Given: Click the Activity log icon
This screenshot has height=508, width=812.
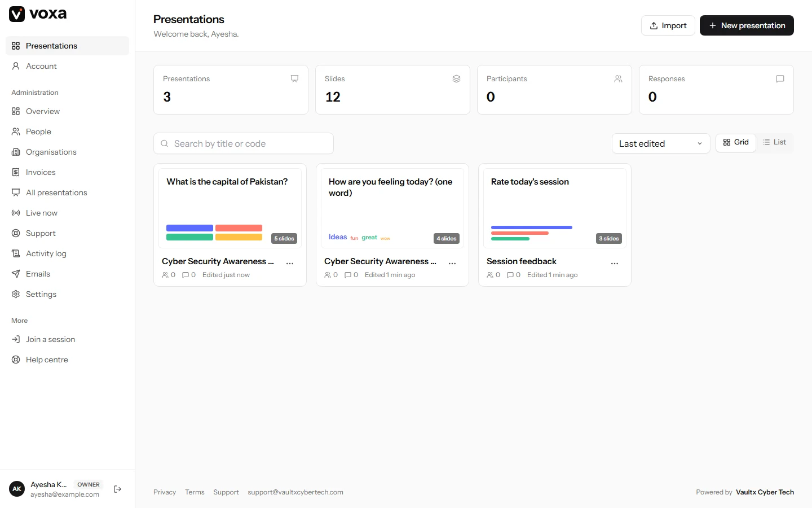Looking at the screenshot, I should [16, 253].
